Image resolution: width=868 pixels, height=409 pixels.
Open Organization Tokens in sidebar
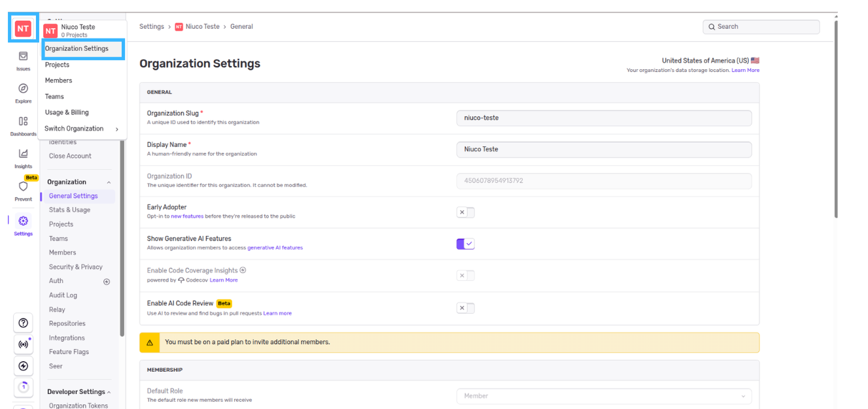[78, 406]
